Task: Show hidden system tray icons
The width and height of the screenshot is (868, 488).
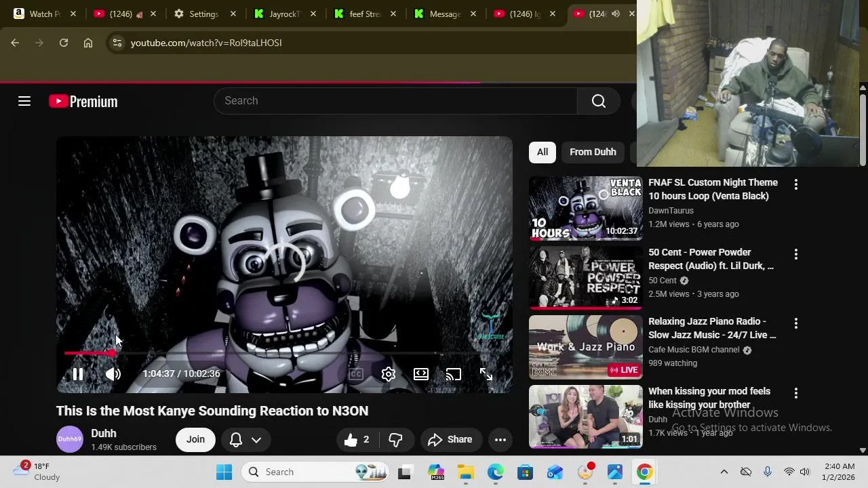Action: [x=724, y=472]
